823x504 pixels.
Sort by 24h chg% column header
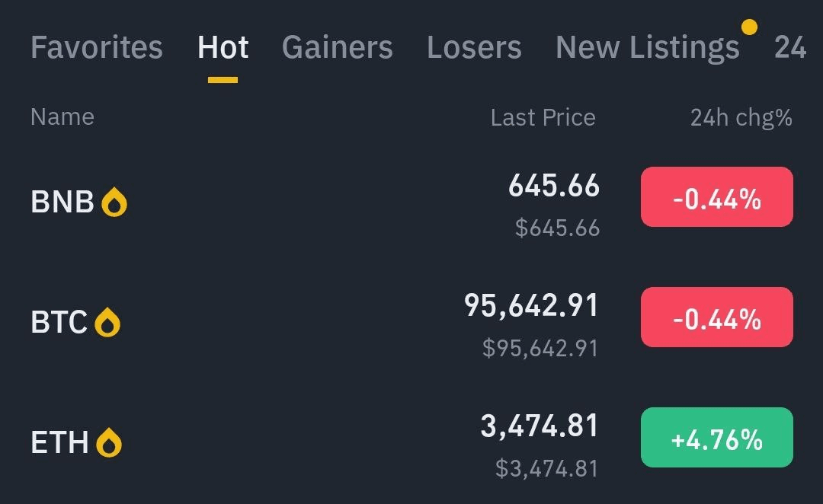pos(741,117)
